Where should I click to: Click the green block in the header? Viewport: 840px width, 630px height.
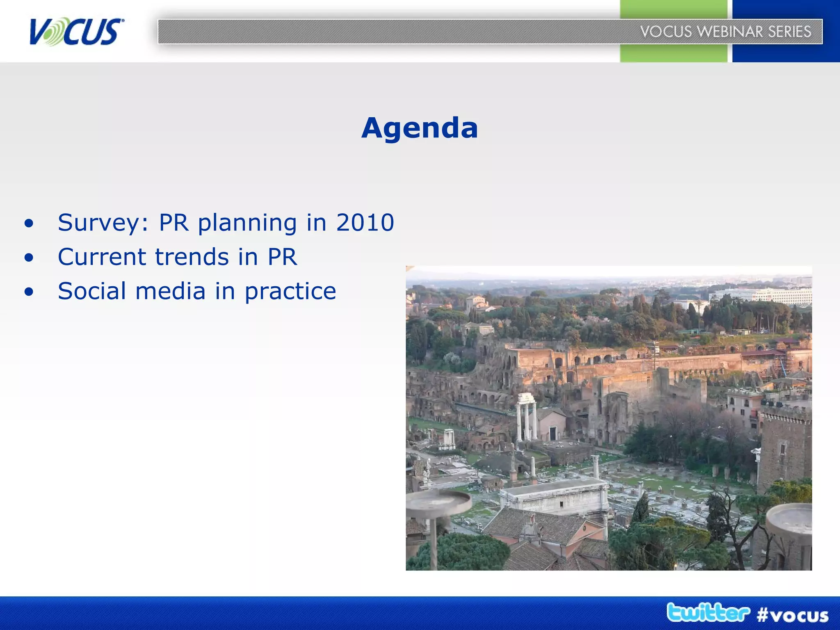pyautogui.click(x=673, y=53)
